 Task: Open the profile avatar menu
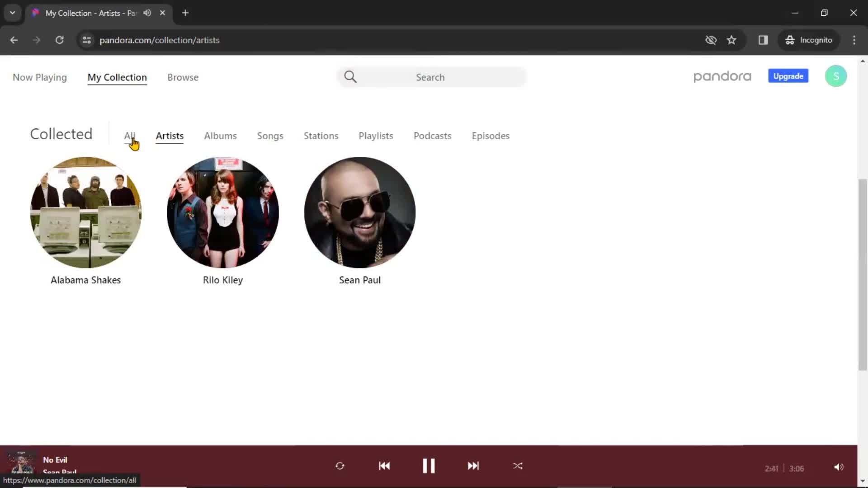pyautogui.click(x=836, y=76)
